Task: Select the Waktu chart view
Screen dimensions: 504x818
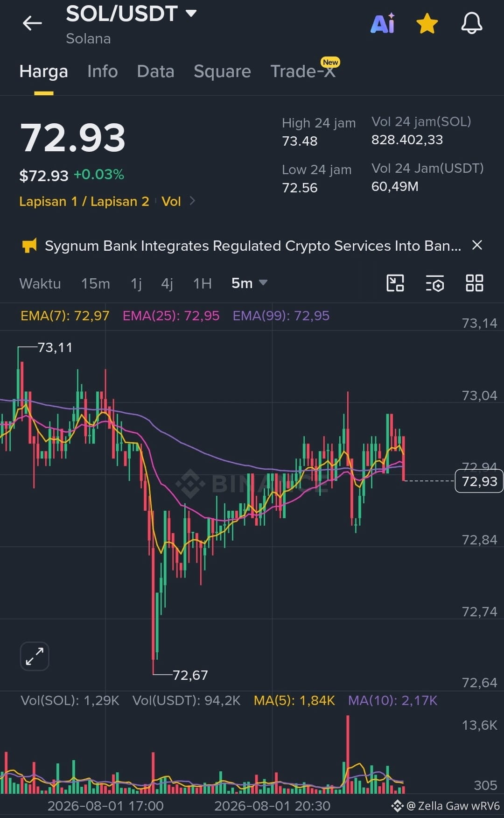Action: click(40, 283)
